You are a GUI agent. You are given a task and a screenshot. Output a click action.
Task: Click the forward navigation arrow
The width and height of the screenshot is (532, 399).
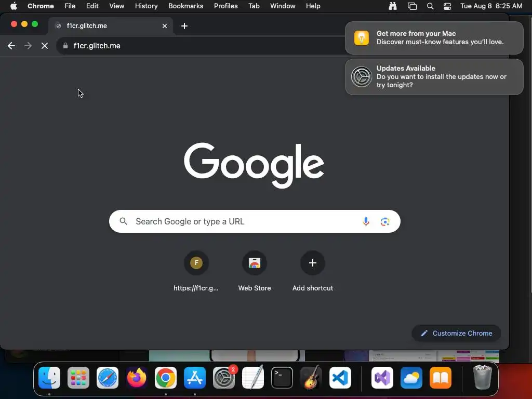[x=28, y=46]
